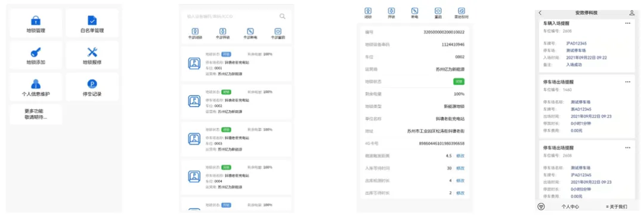Open the parking lock icon for space 0001
Screen dimensions: 644x215
[x=194, y=63]
